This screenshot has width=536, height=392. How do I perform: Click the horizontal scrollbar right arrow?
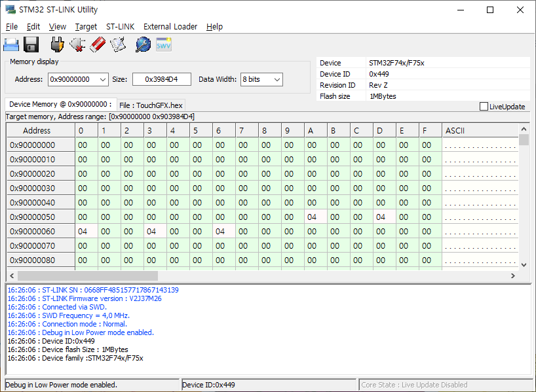coord(513,276)
